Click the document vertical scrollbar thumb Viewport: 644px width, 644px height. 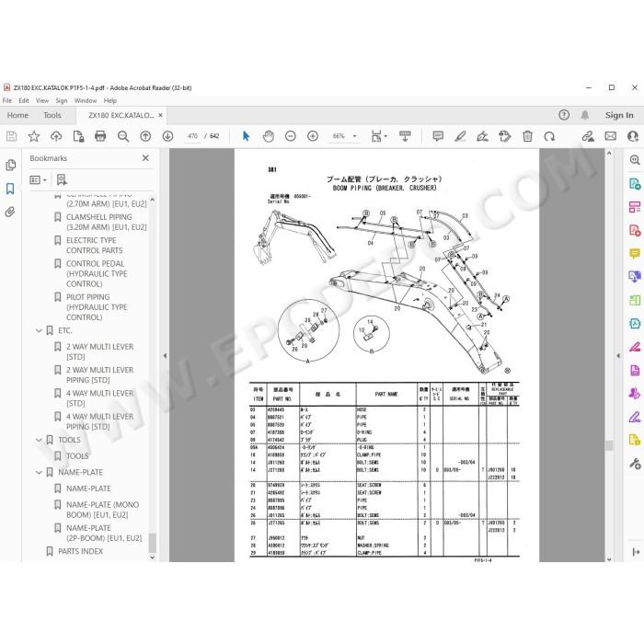pos(609,445)
